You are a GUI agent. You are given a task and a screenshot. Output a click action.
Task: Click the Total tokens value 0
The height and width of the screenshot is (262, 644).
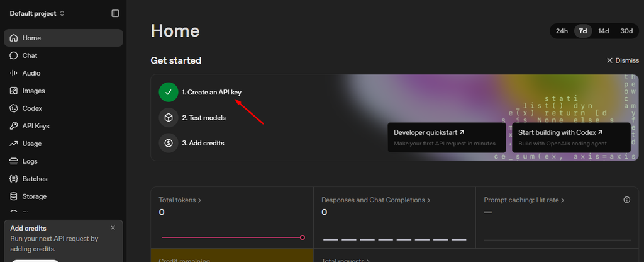point(162,212)
